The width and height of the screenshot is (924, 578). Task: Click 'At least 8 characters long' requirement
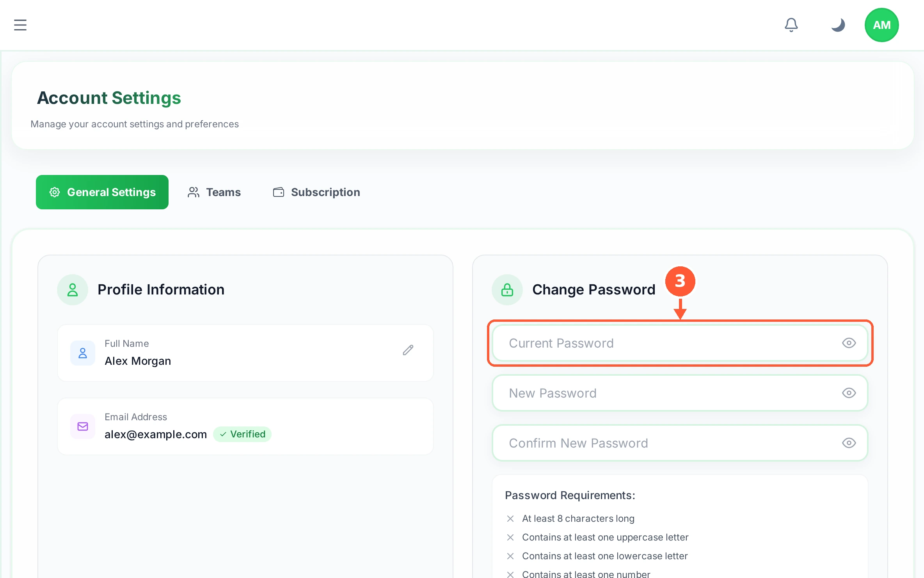[578, 519]
